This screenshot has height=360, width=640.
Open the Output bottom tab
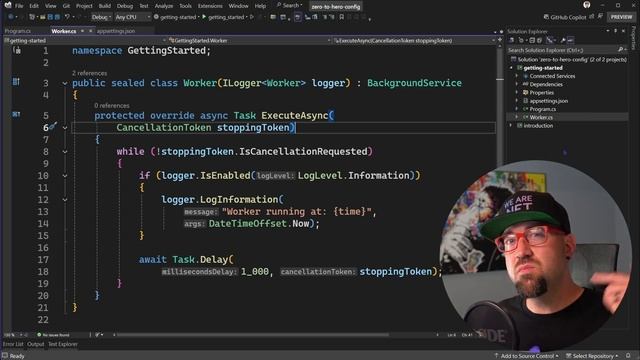pos(36,344)
